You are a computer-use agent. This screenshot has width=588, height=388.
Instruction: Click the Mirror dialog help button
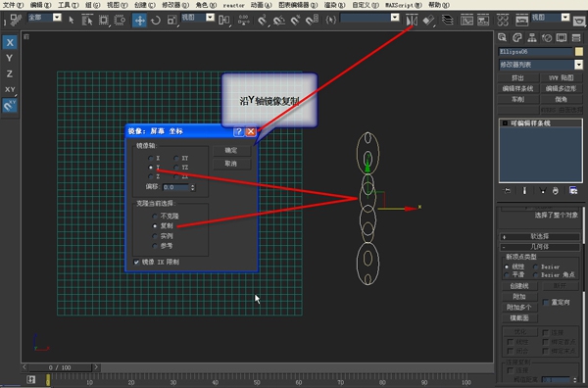pos(238,131)
